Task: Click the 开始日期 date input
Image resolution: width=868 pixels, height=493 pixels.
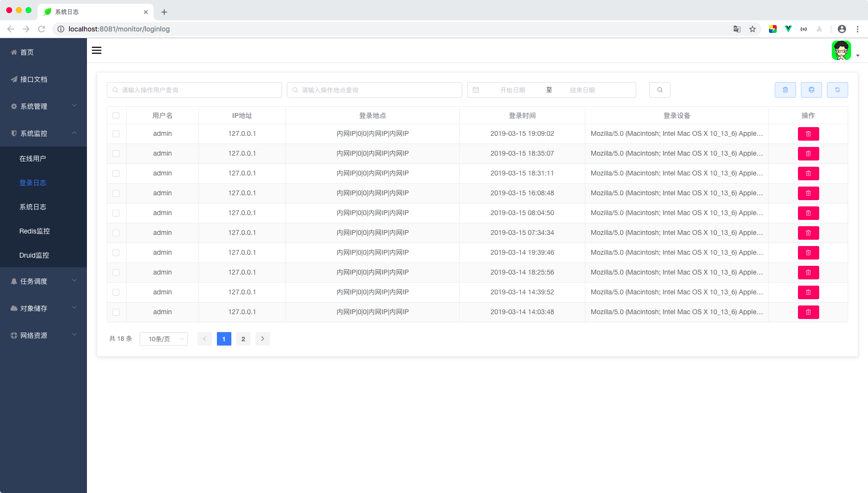Action: coord(512,90)
